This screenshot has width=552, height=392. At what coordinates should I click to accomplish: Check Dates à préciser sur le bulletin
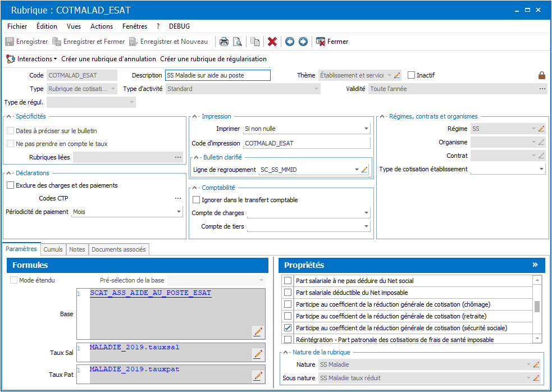coord(11,131)
